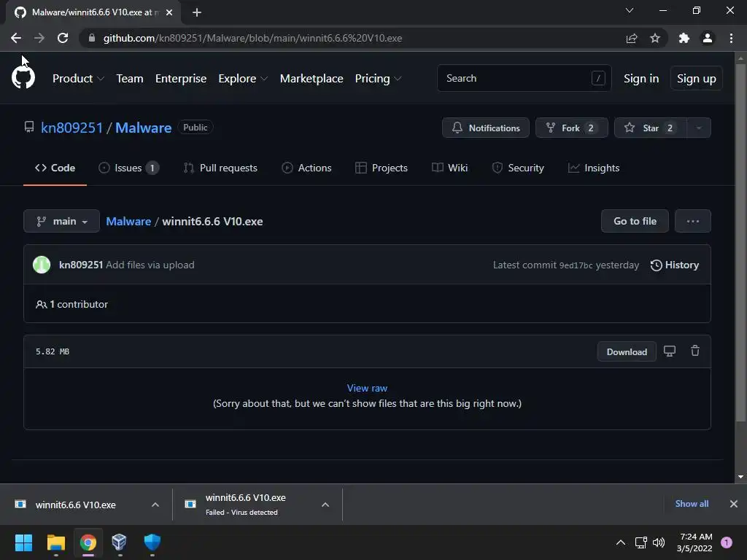Expand options for first winnit6.6.6 download
The width and height of the screenshot is (747, 560).
coord(155,505)
